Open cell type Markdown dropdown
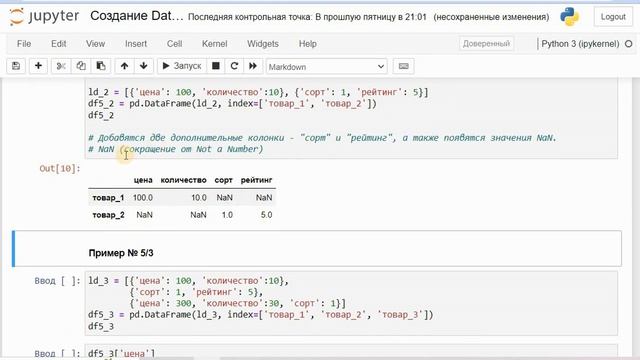The width and height of the screenshot is (640, 360). (x=327, y=67)
